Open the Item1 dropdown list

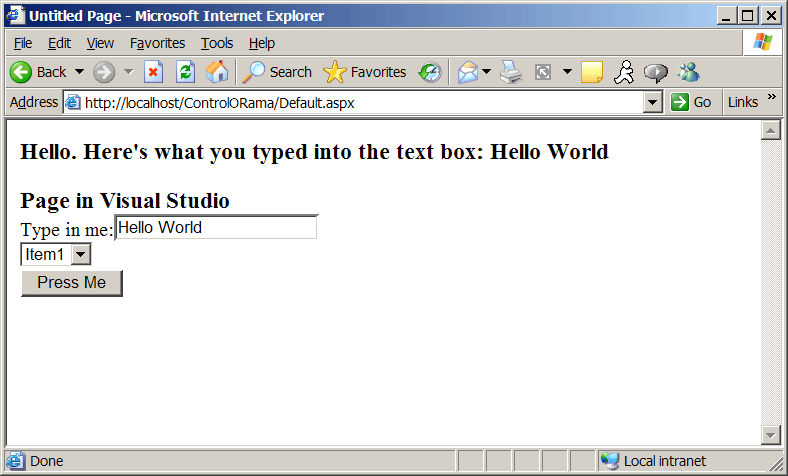(x=81, y=255)
